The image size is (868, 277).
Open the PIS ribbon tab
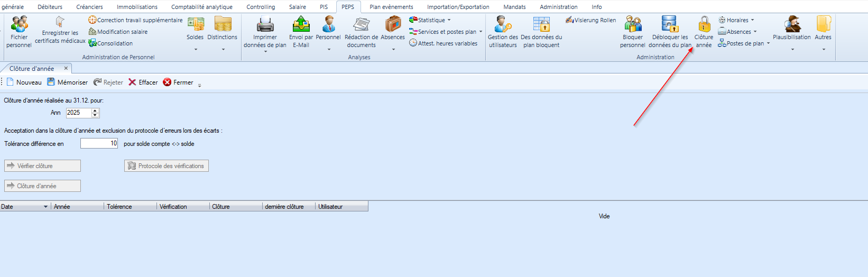coord(324,7)
